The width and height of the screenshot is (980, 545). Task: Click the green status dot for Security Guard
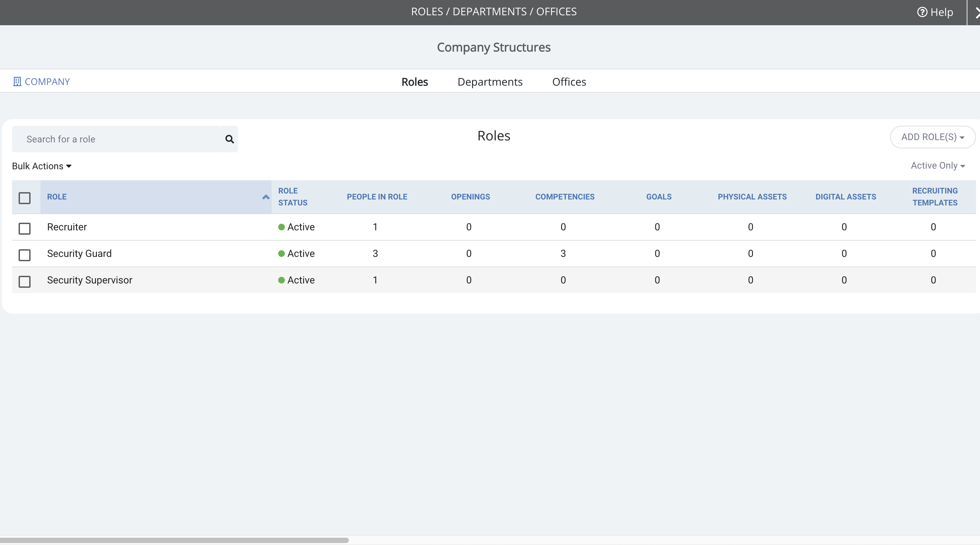tap(282, 254)
